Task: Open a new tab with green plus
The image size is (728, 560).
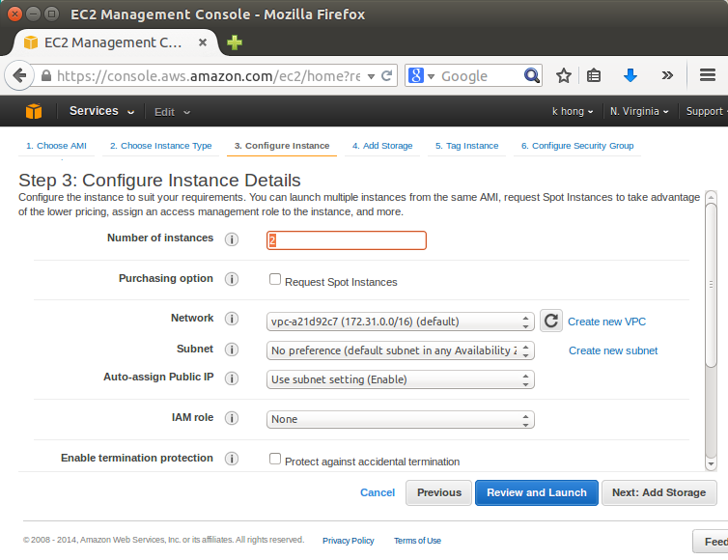Action: (235, 42)
